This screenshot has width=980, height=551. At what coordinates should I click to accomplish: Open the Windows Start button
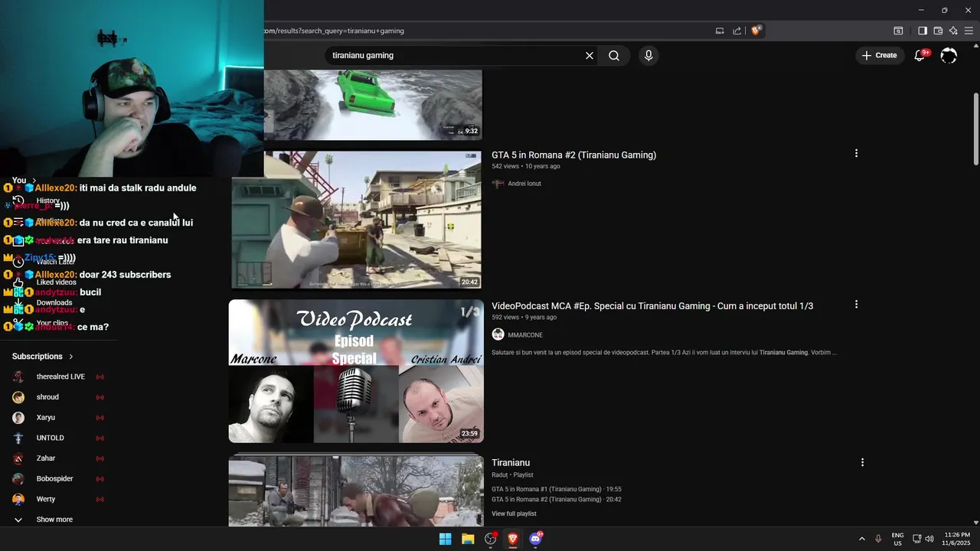point(445,539)
